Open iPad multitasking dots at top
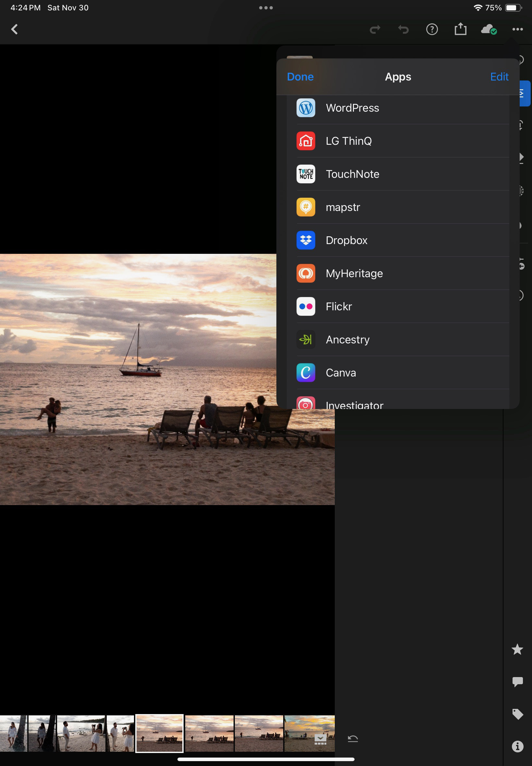Image resolution: width=532 pixels, height=766 pixels. click(x=266, y=8)
